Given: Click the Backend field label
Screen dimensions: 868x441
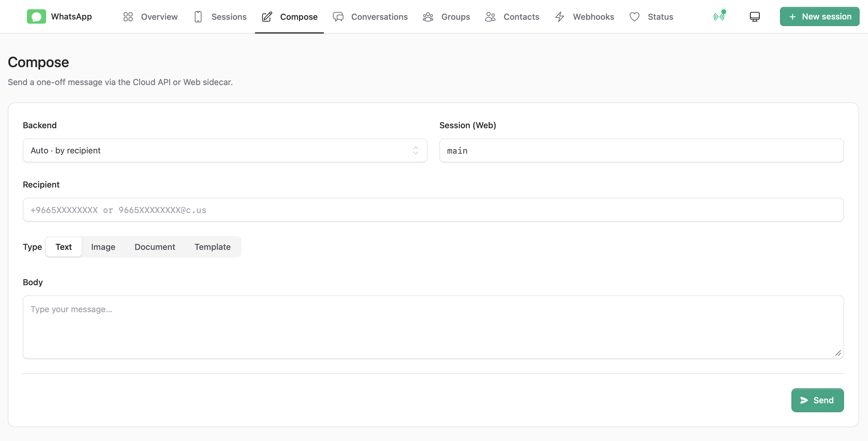Looking at the screenshot, I should pyautogui.click(x=40, y=125).
